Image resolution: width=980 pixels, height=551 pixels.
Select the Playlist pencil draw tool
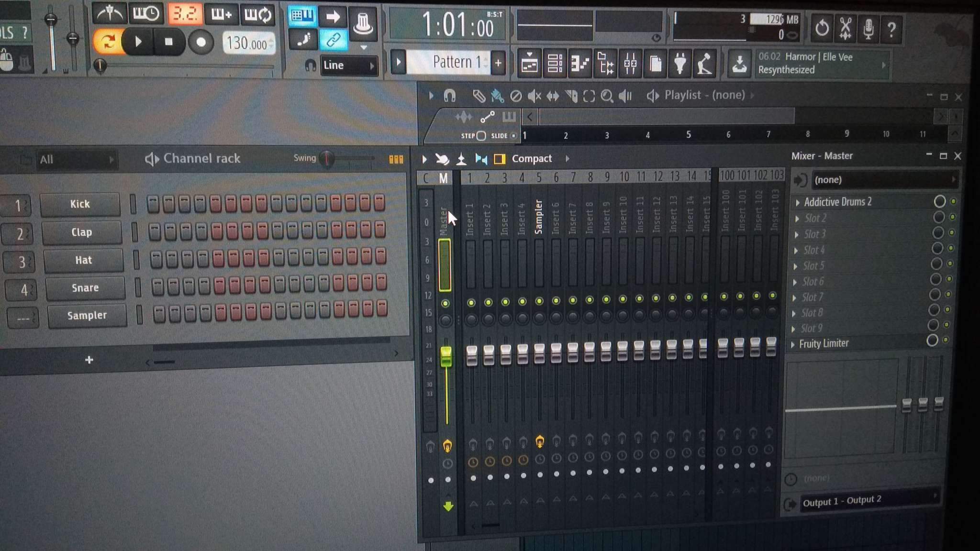click(x=478, y=96)
